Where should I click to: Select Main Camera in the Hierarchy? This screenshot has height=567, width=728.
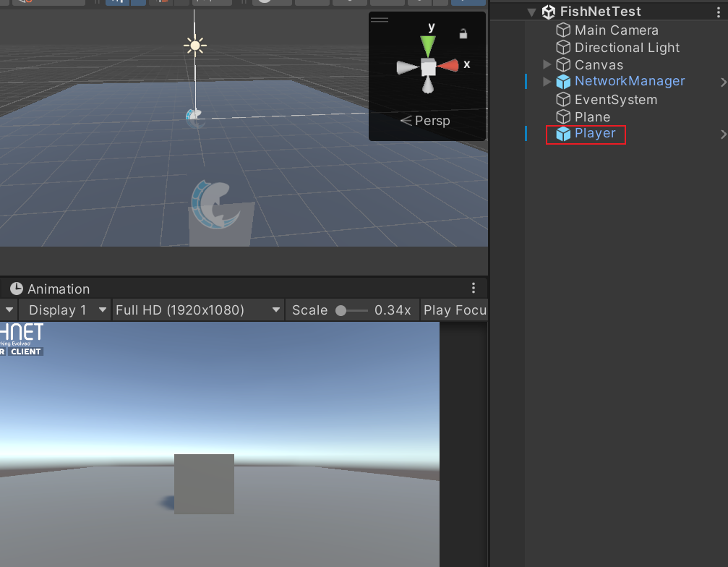tap(616, 30)
